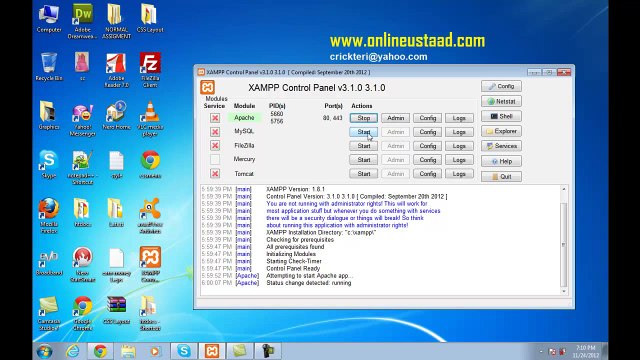Viewport: 640px width, 360px height.
Task: Start the Mercury module
Action: point(363,160)
